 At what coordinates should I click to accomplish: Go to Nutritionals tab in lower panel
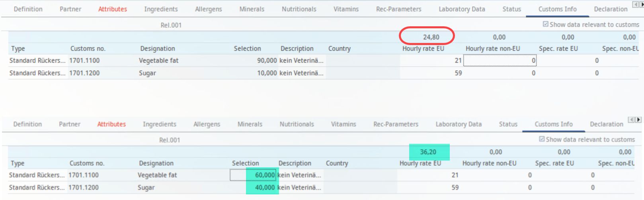coord(297,124)
